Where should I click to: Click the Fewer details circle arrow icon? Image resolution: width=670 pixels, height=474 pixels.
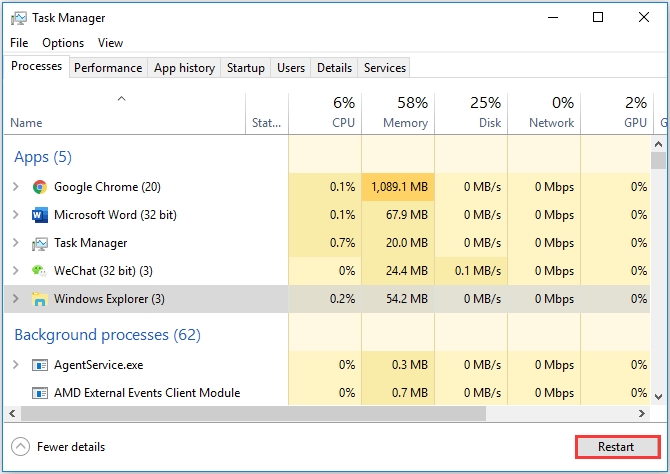point(21,447)
